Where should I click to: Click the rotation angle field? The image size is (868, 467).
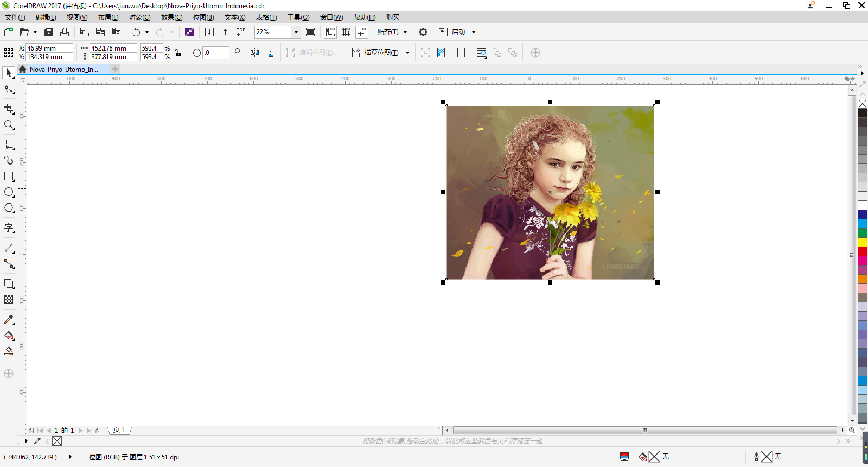coord(216,53)
